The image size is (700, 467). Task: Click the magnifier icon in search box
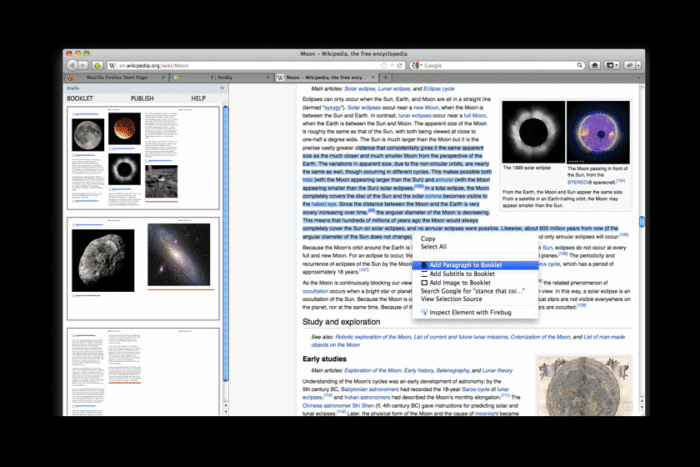click(579, 65)
